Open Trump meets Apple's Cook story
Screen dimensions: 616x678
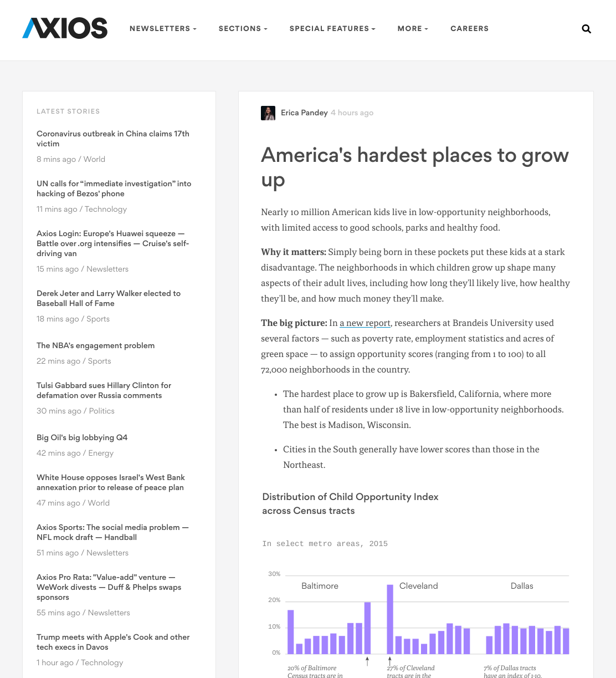point(113,642)
